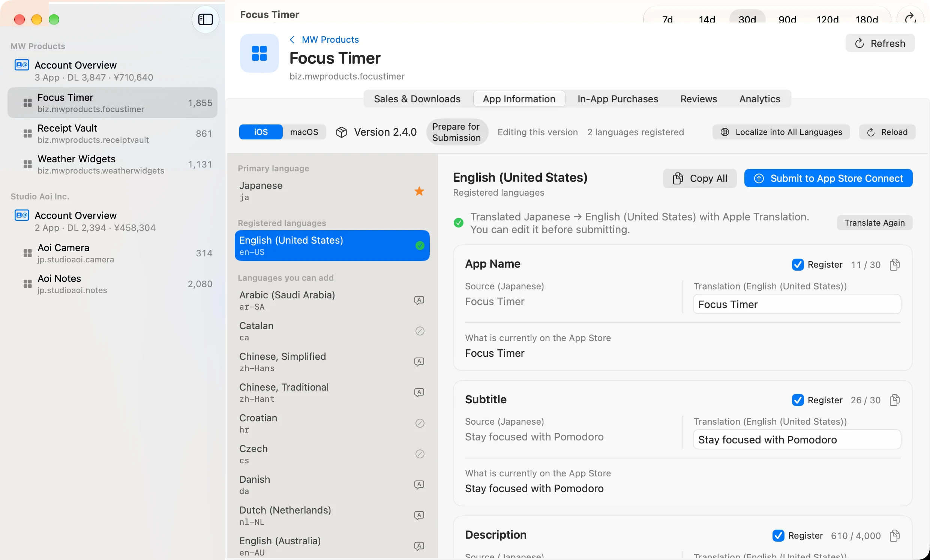Switch platform to iOS
This screenshot has height=560, width=930.
coord(261,132)
